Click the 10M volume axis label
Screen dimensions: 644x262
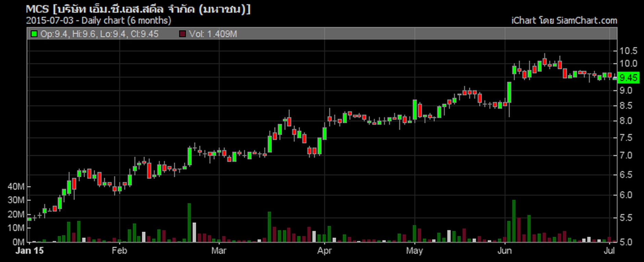point(16,228)
